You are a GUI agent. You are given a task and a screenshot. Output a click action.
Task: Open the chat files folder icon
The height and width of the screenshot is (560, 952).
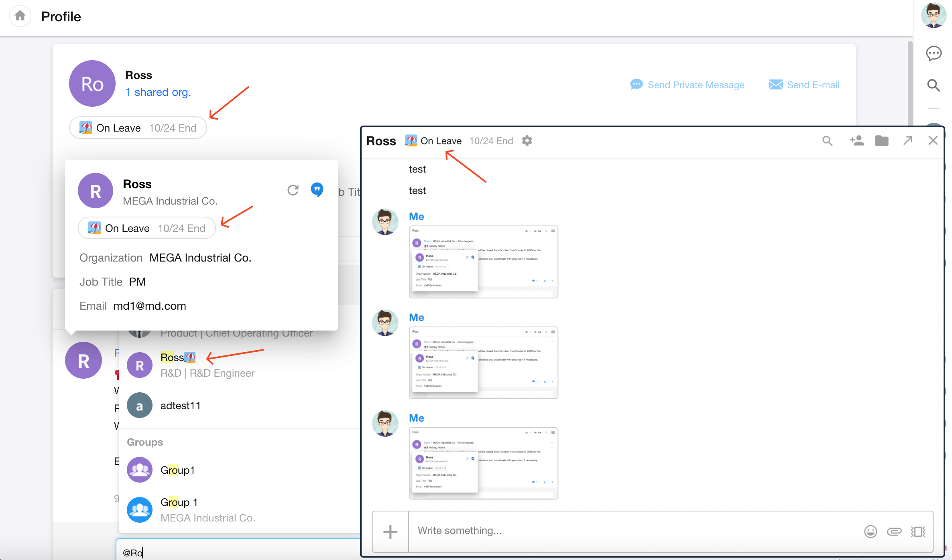pos(882,141)
